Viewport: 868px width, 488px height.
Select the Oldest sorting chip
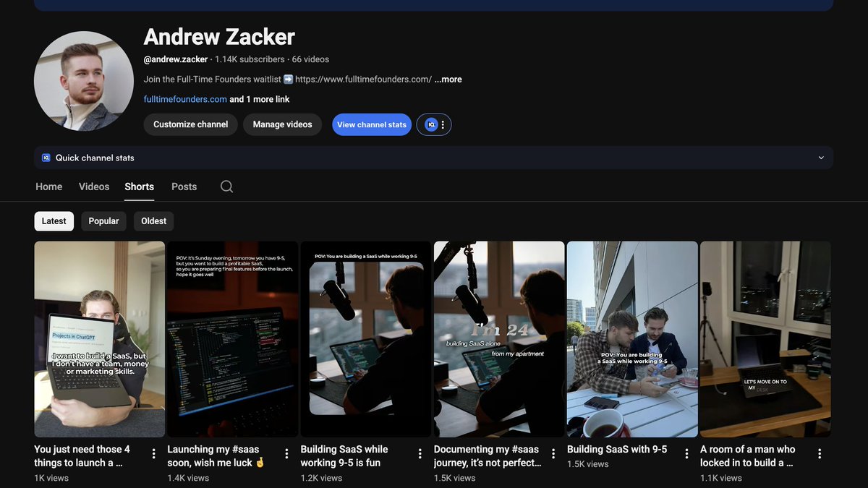[153, 221]
